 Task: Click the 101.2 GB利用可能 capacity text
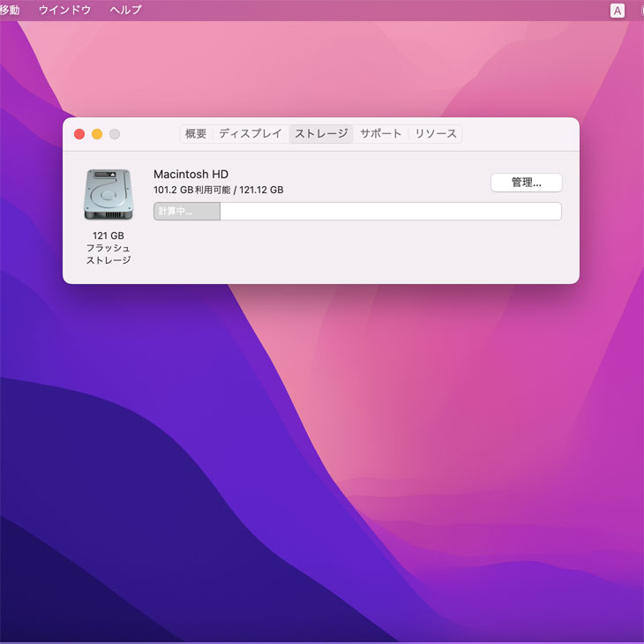pyautogui.click(x=218, y=191)
